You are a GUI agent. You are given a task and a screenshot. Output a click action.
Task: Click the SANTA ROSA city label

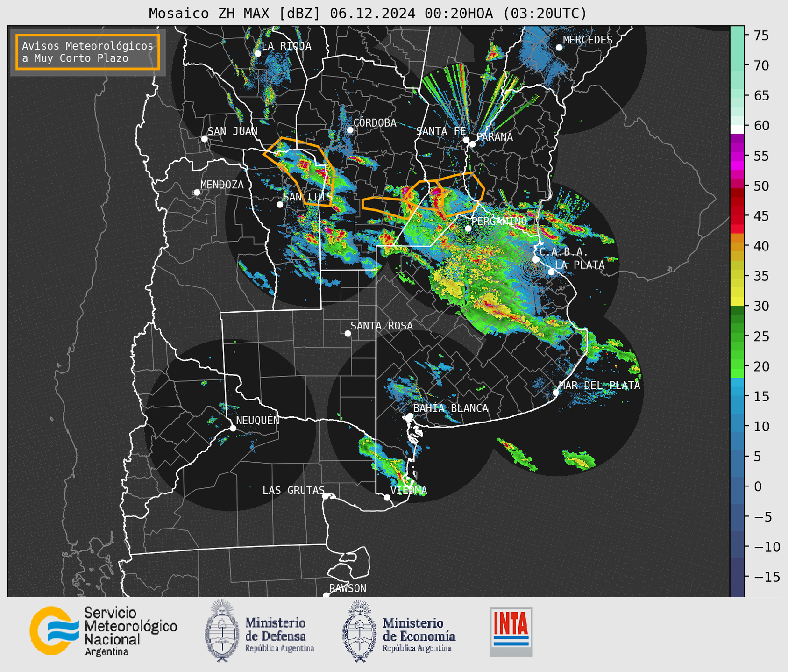click(x=382, y=326)
